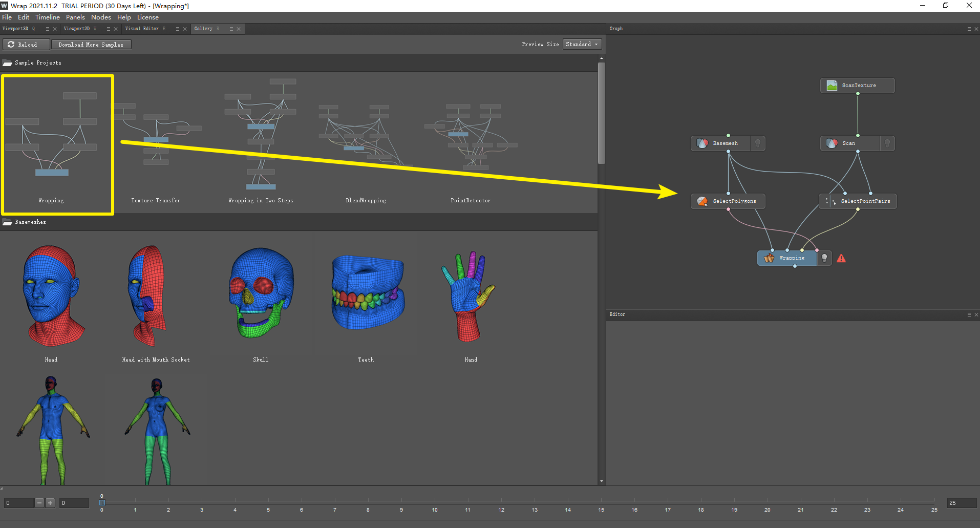Close the Viewport2D tab

click(x=116, y=29)
